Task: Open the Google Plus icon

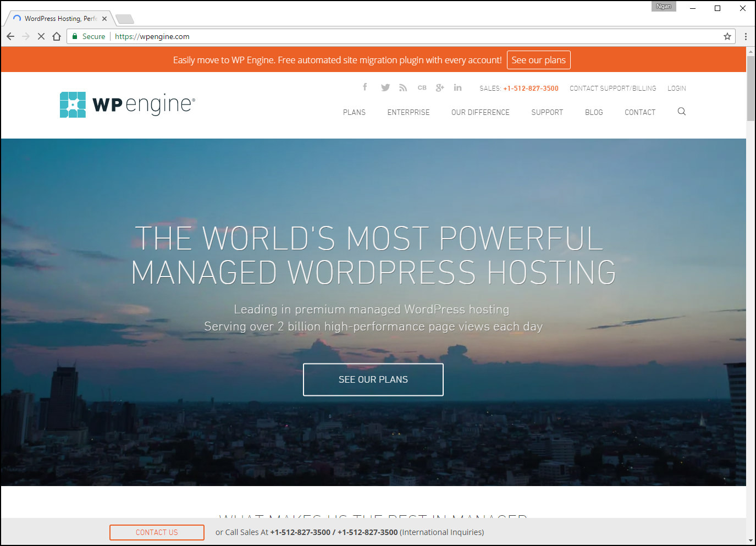Action: (440, 87)
